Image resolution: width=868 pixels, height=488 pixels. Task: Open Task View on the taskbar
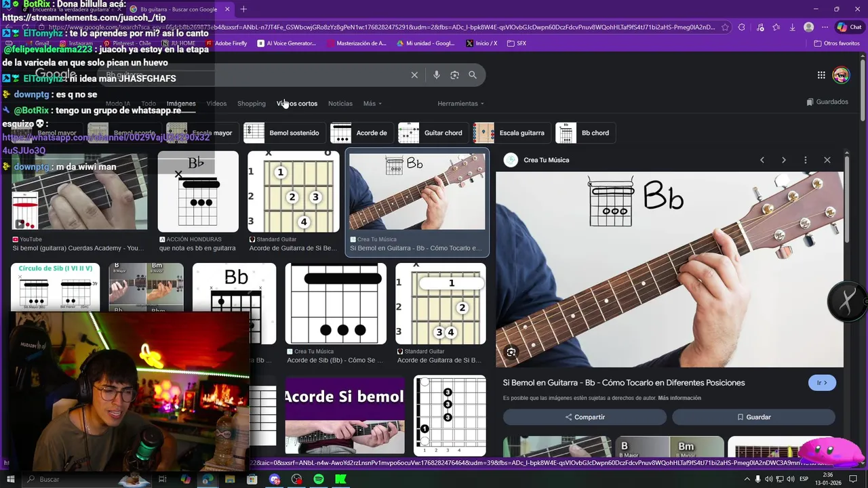point(163,479)
